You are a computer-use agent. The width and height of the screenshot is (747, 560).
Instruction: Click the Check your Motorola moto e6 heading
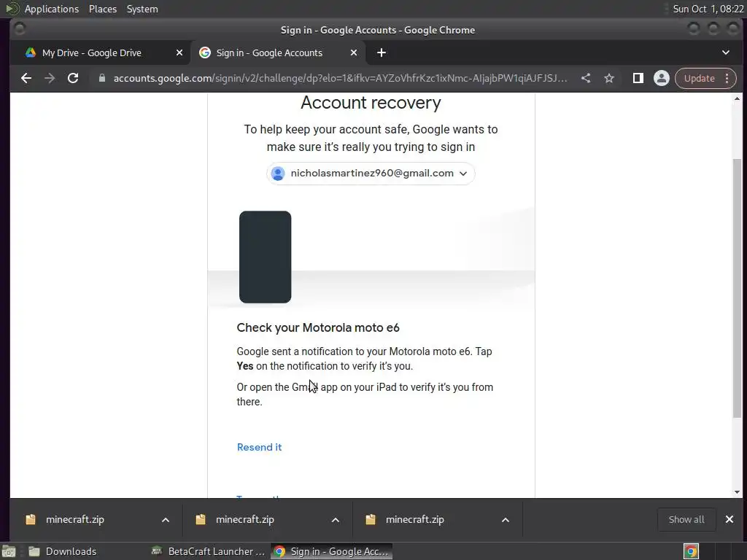(x=318, y=327)
